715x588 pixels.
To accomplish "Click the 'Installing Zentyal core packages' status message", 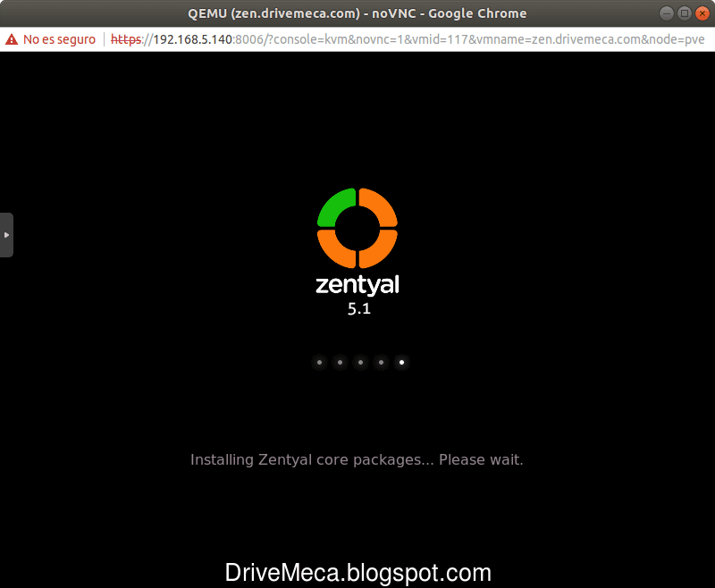I will pyautogui.click(x=357, y=459).
